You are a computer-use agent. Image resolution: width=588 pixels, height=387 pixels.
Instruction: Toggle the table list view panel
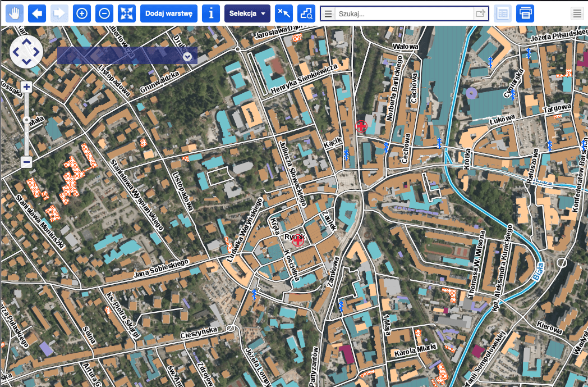503,13
